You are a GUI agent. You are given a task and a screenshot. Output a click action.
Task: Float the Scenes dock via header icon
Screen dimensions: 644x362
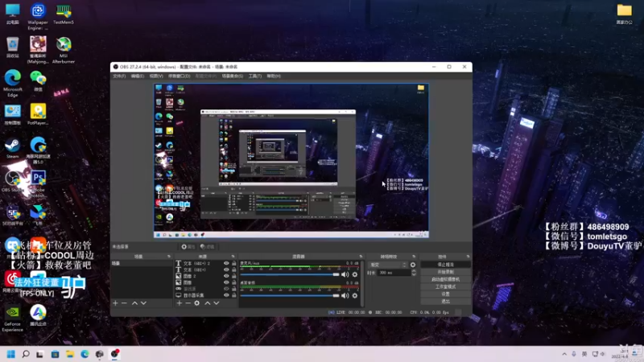(169, 257)
